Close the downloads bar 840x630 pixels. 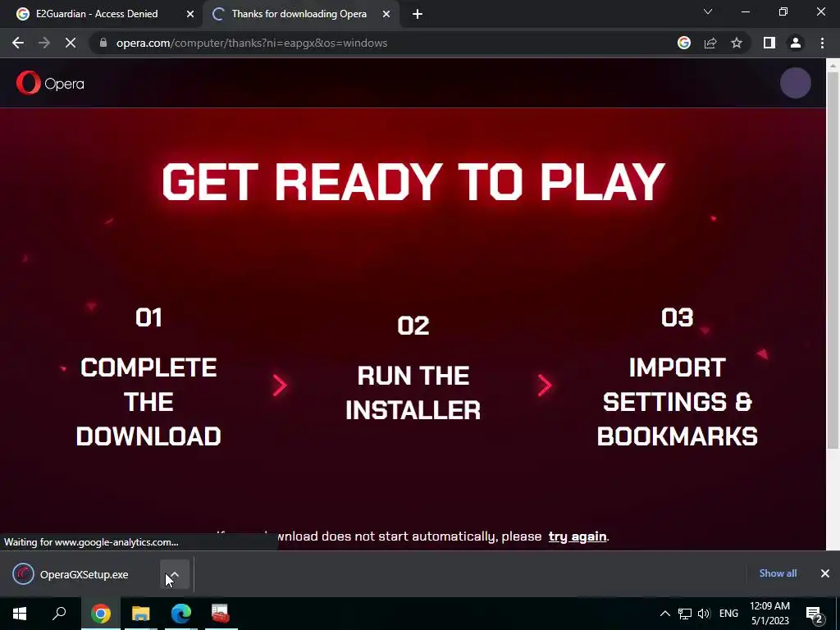[825, 573]
